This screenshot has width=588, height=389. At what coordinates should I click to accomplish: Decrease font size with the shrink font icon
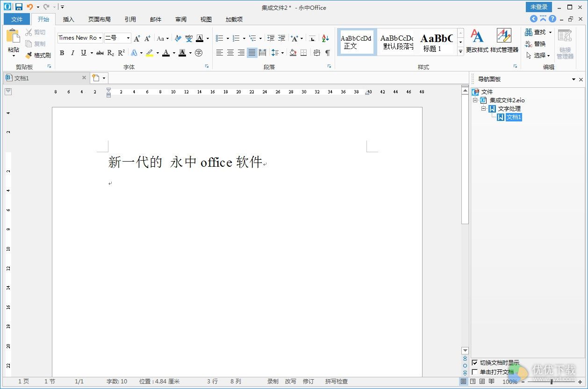(x=147, y=38)
